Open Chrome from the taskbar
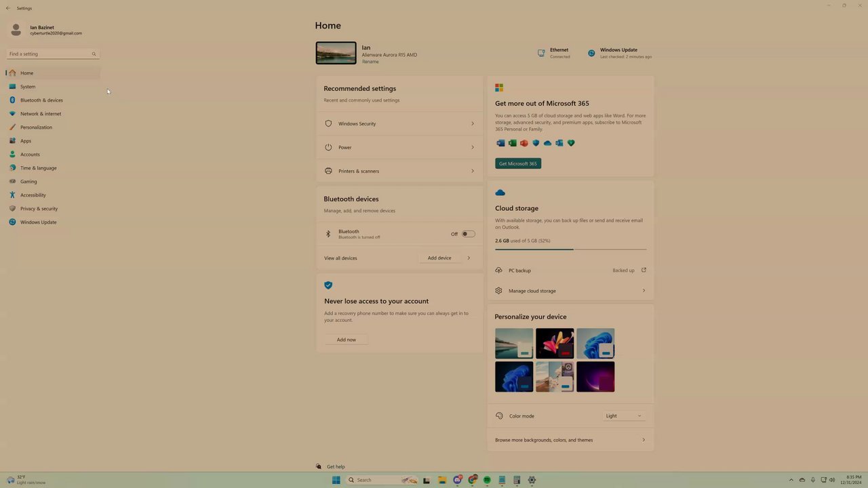The width and height of the screenshot is (868, 488). click(x=473, y=480)
